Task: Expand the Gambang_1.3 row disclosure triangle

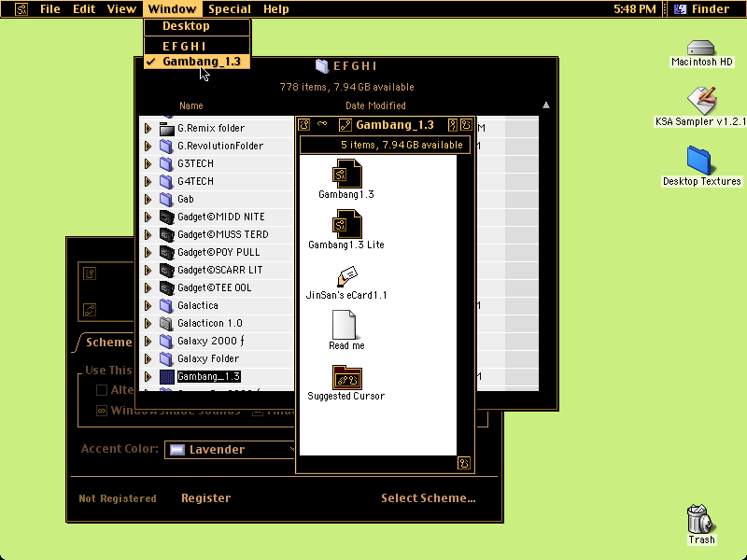Action: [x=148, y=377]
